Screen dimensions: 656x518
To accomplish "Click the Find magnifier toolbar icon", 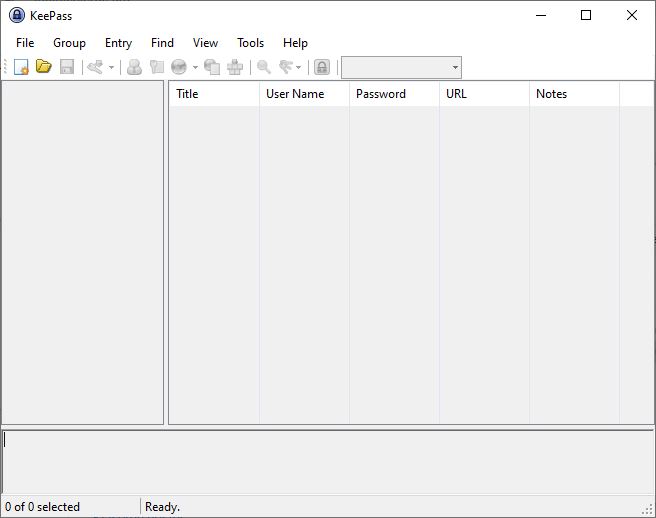I will pos(264,67).
